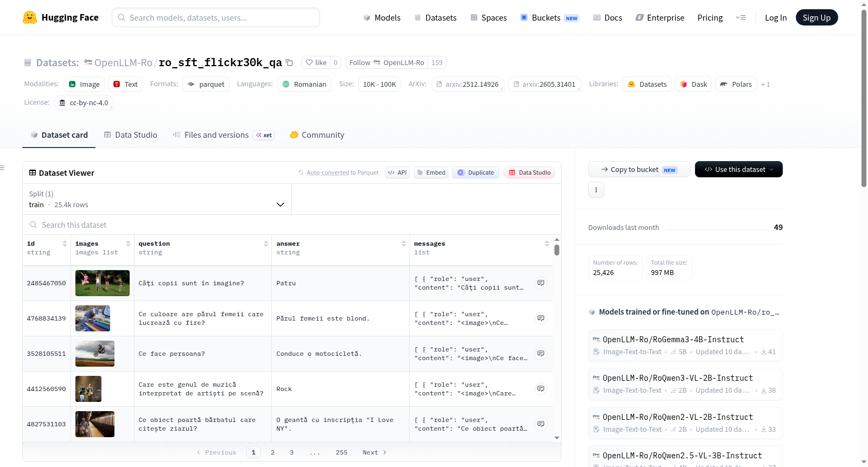Open the expand menu icon next to Pricing
Viewport: 868px width, 467px height.
741,17
